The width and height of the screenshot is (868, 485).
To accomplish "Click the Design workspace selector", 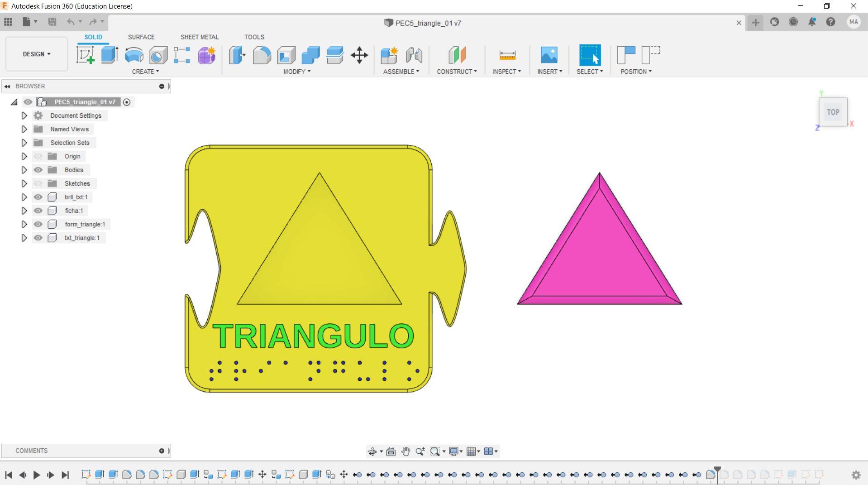I will tap(36, 54).
